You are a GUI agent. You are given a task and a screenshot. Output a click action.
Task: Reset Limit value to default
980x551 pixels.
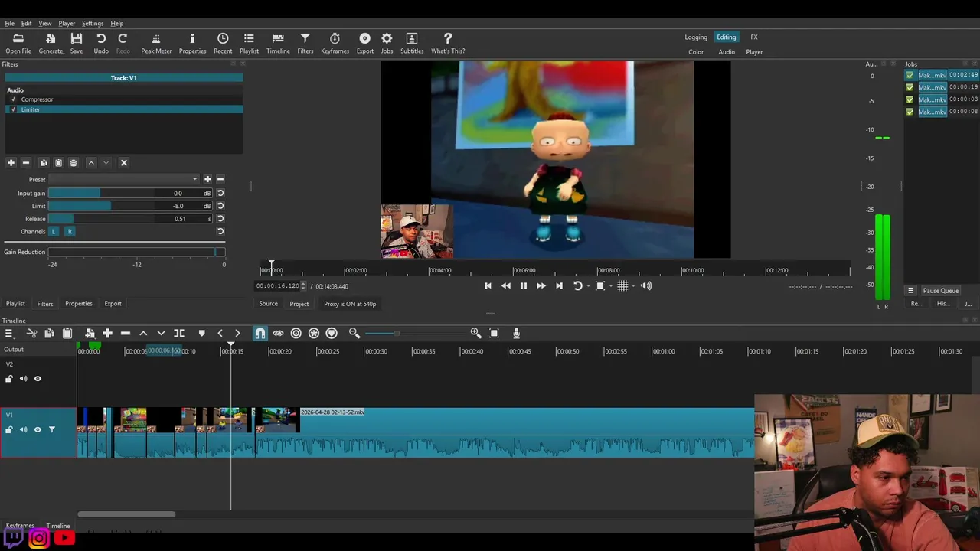220,206
